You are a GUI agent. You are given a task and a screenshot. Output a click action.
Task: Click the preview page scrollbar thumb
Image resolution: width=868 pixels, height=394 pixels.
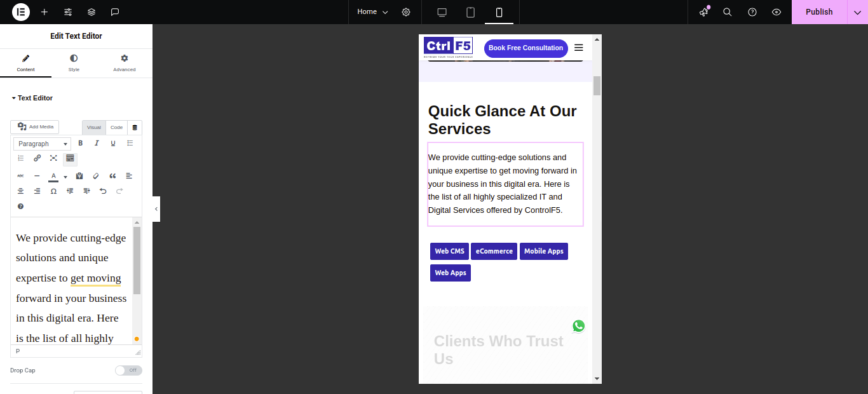click(597, 85)
